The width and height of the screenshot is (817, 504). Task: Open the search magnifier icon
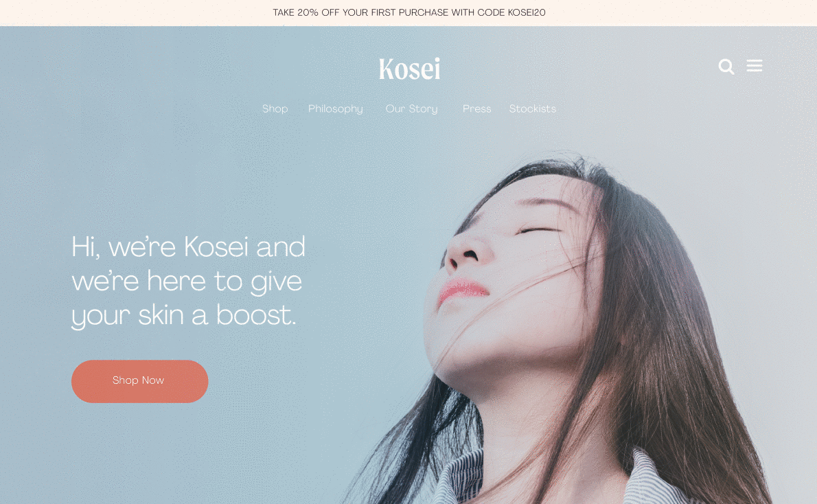[726, 67]
